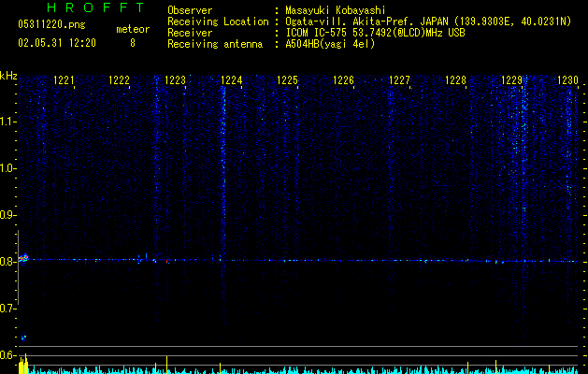The width and height of the screenshot is (588, 374).
Task: Click the 1.1 kHz axis label
Action: (7, 122)
